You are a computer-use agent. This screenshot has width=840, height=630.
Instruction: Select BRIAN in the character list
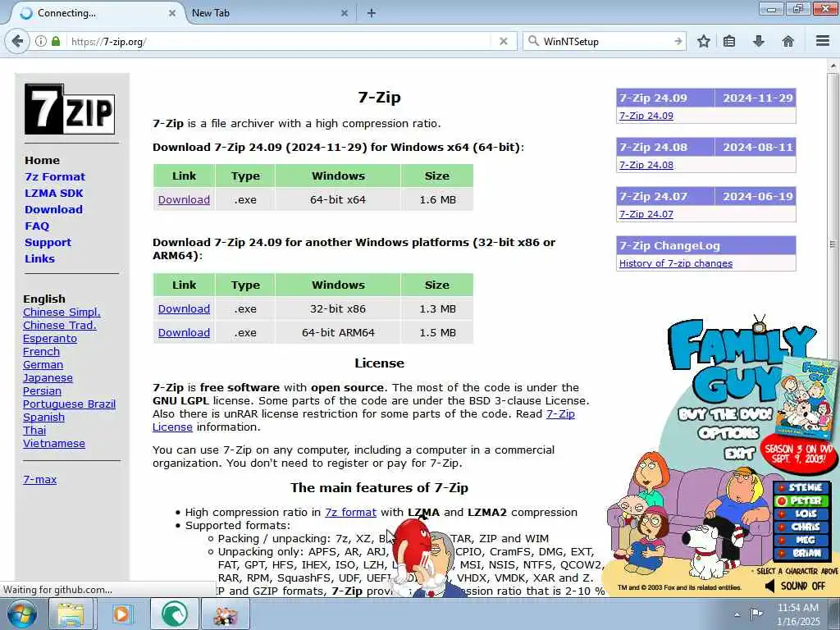point(801,553)
